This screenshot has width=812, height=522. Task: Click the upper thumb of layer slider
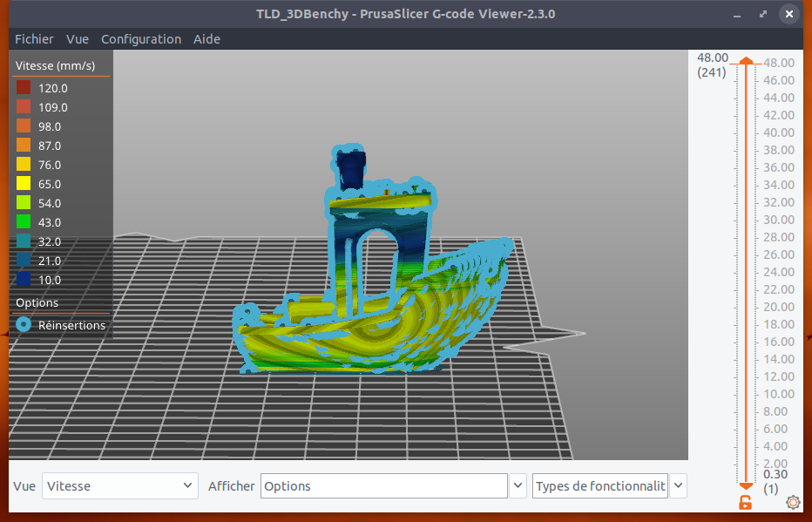746,61
